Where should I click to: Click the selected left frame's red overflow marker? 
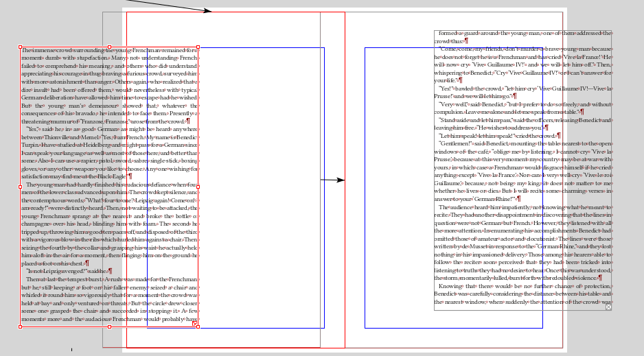[x=194, y=324]
